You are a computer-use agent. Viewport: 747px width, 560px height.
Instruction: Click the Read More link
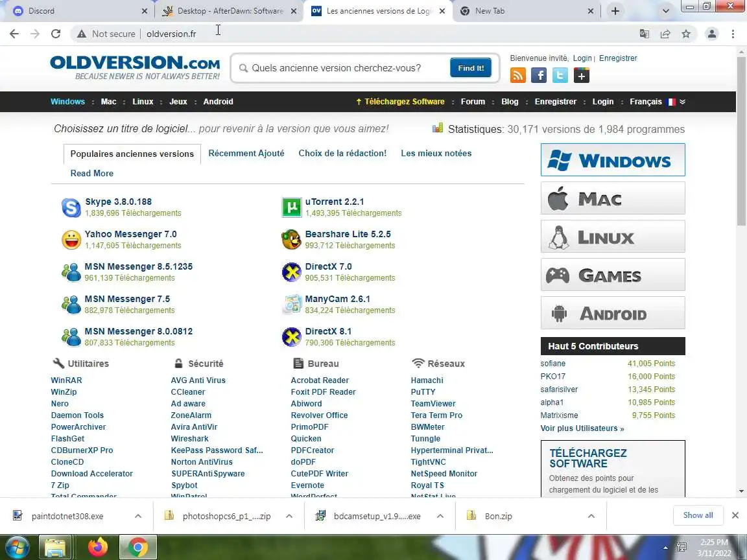tap(92, 173)
